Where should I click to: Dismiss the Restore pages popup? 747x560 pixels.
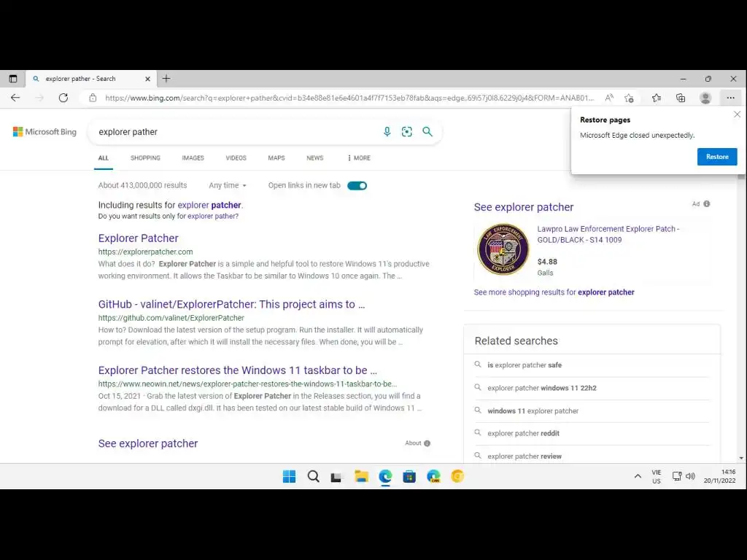(737, 114)
